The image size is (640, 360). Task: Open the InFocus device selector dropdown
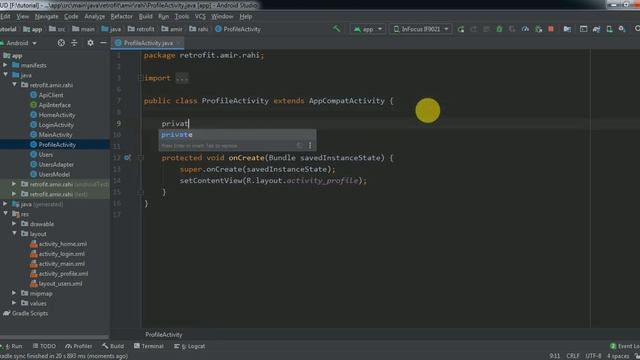(x=421, y=29)
